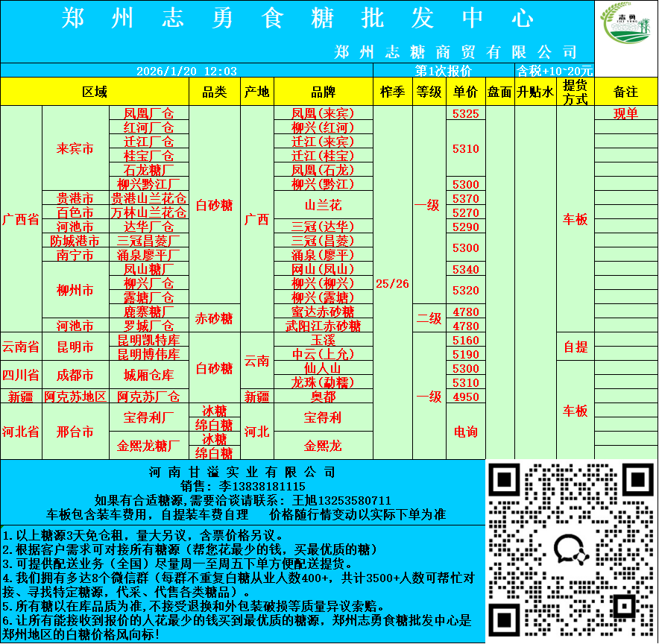The image size is (659, 644).
Task: Click the 5325 price cell
Action: [465, 114]
